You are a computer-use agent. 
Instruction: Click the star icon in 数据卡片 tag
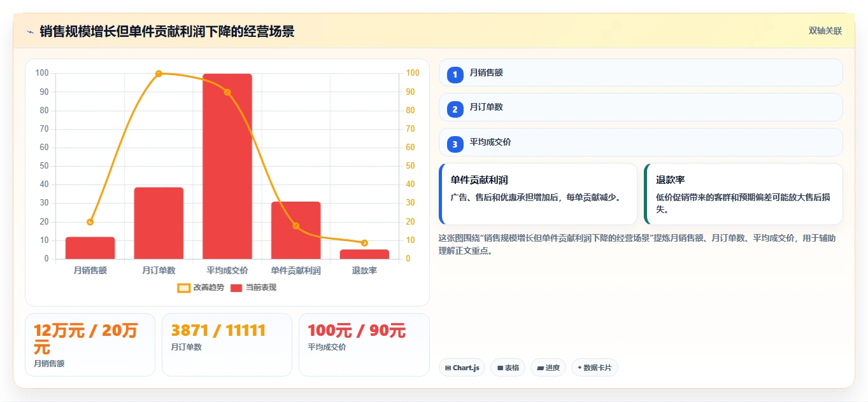580,368
